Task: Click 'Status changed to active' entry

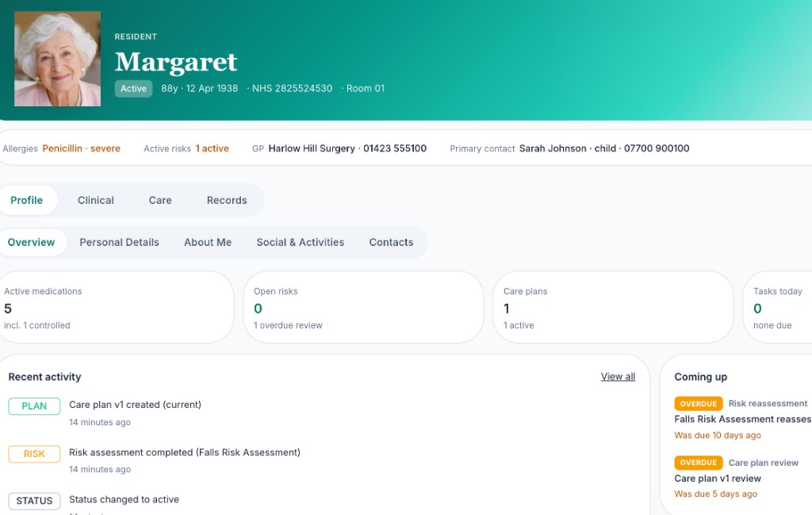Action: tap(124, 499)
